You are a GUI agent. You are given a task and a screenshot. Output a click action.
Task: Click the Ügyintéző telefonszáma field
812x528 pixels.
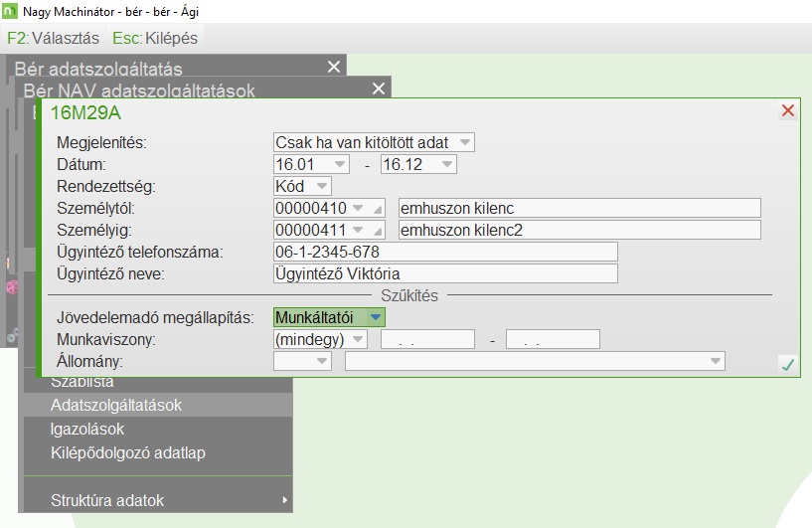click(x=445, y=252)
